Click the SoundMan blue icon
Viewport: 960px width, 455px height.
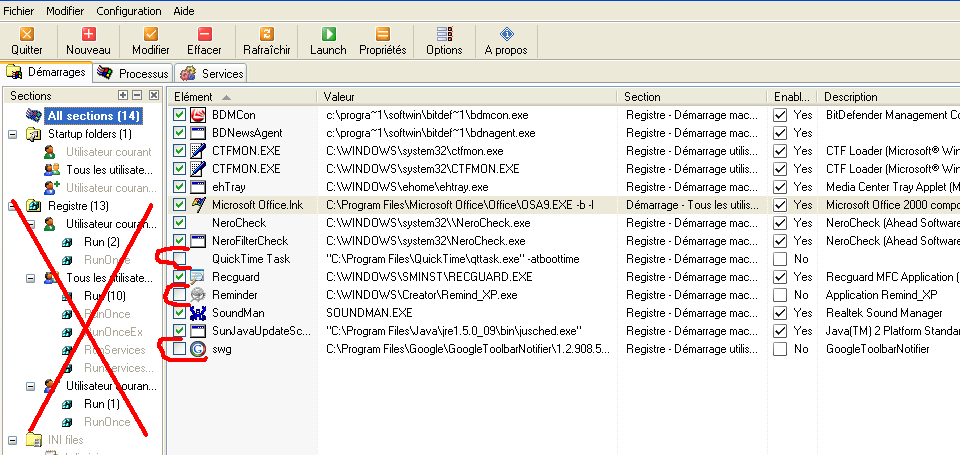point(197,313)
